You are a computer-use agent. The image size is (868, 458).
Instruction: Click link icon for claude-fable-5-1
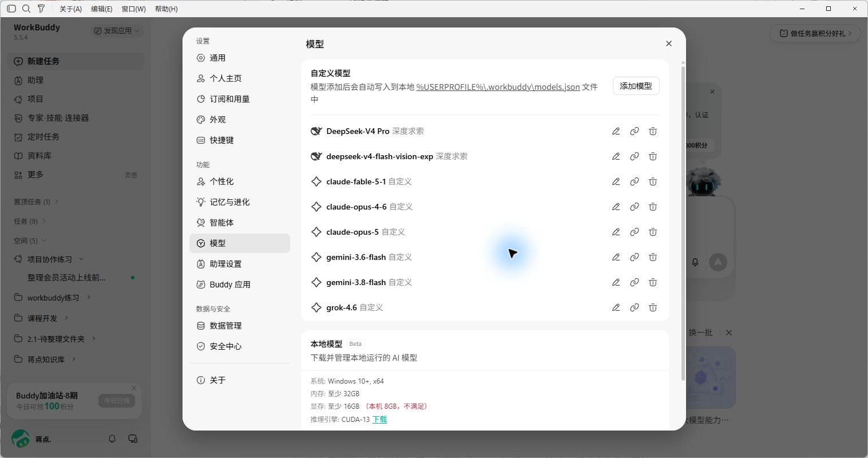(x=634, y=181)
